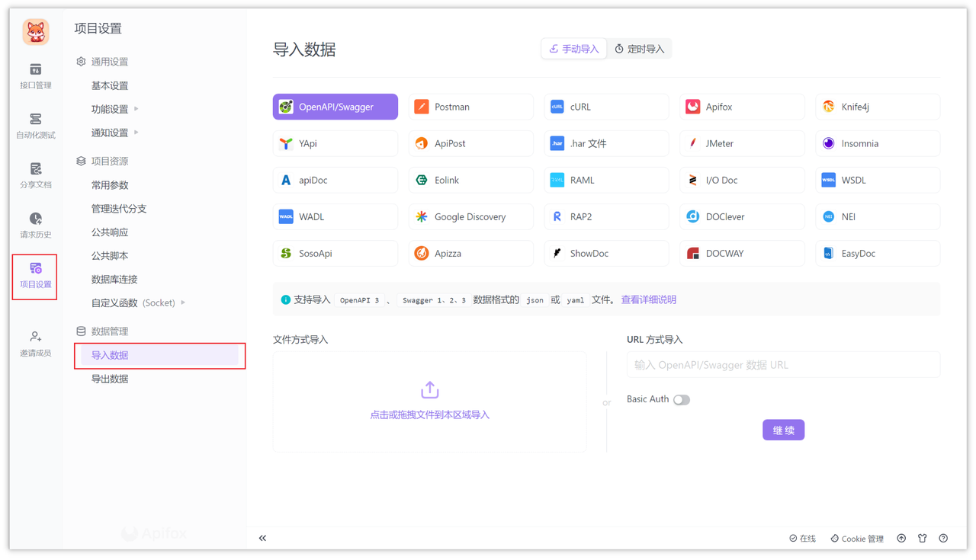976x560 pixels.
Task: Click the 项目资源 section header
Action: tap(102, 162)
